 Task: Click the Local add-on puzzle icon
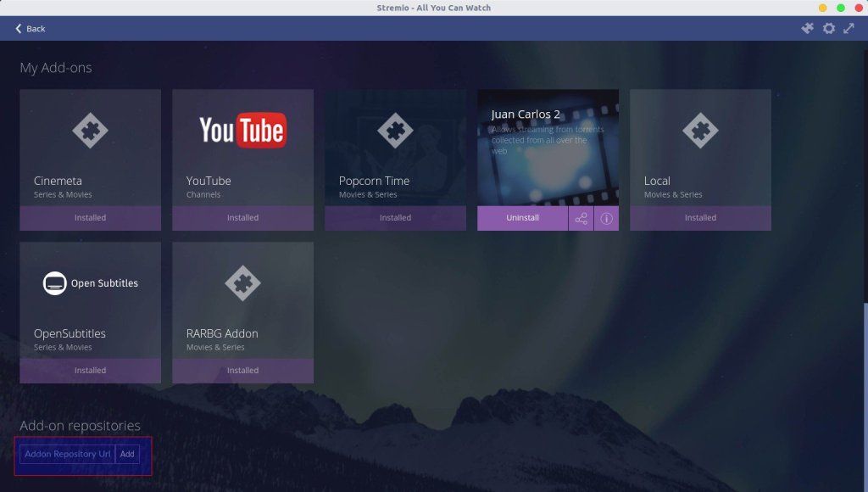point(700,131)
